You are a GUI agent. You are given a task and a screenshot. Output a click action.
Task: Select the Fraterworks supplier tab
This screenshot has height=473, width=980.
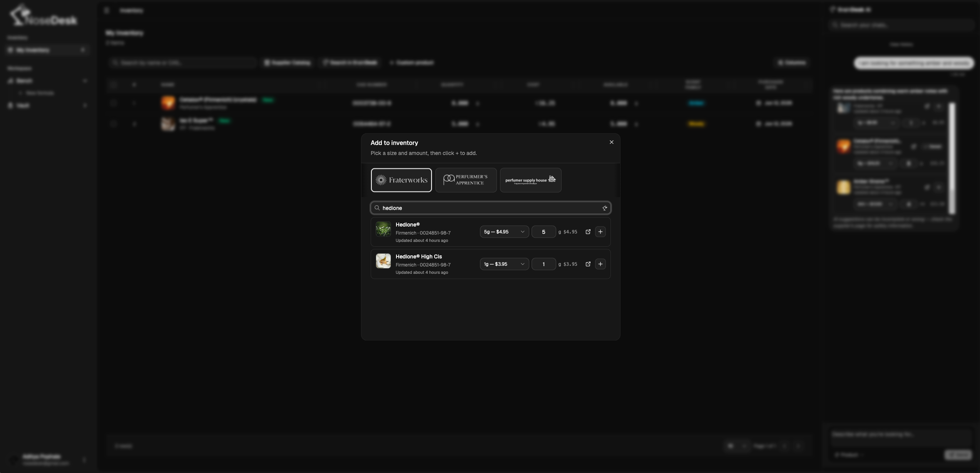(x=401, y=180)
